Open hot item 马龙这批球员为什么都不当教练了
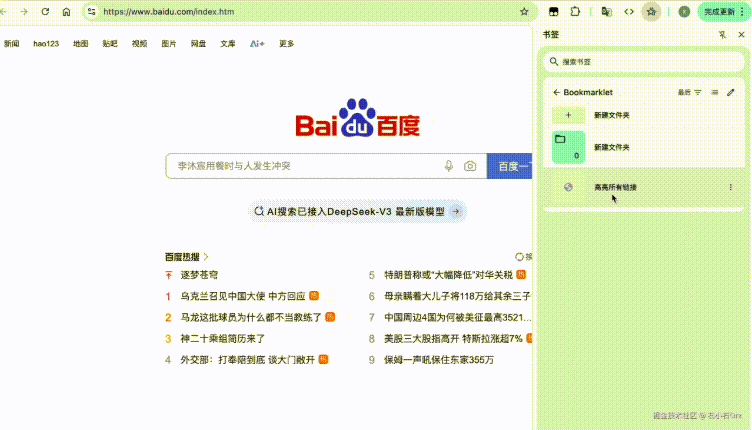Image resolution: width=752 pixels, height=430 pixels. tap(251, 317)
